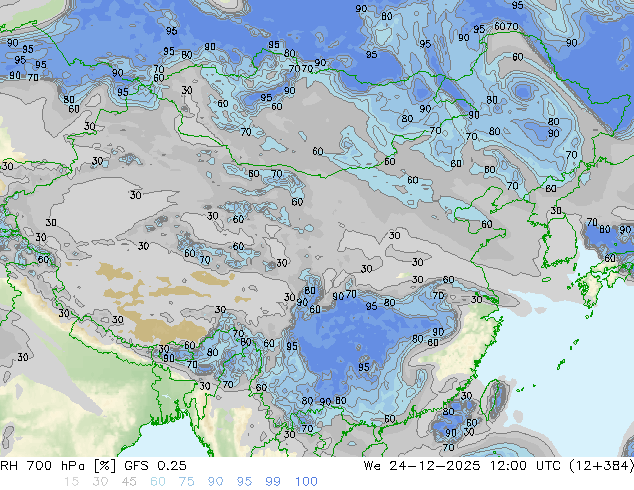The height and width of the screenshot is (490, 634).
Task: Click legend value 75 in color scale
Action: click(186, 482)
